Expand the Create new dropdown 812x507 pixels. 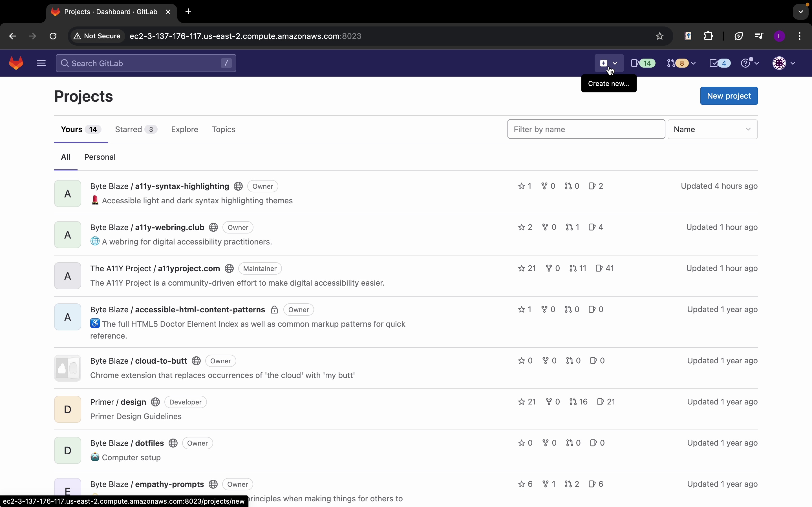pyautogui.click(x=609, y=63)
